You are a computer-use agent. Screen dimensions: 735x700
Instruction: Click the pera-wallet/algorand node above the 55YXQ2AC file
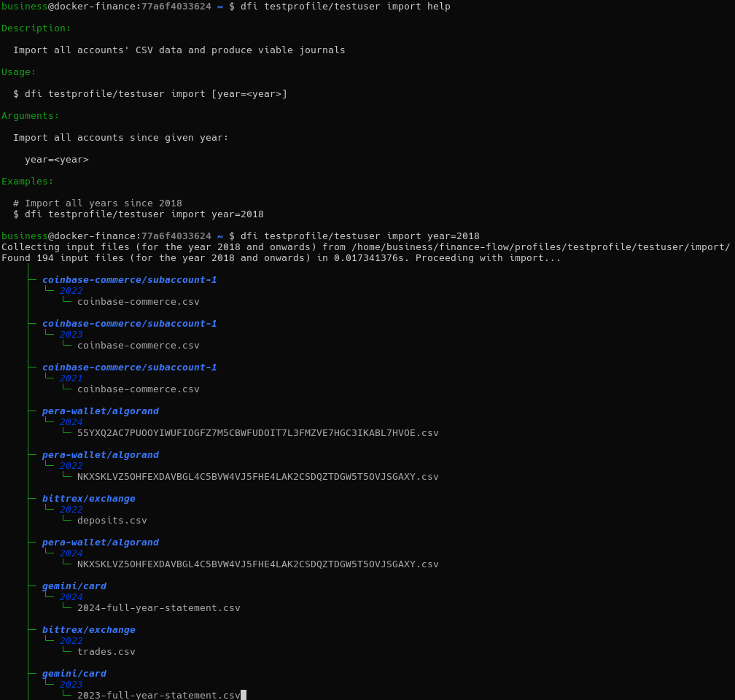coord(100,411)
